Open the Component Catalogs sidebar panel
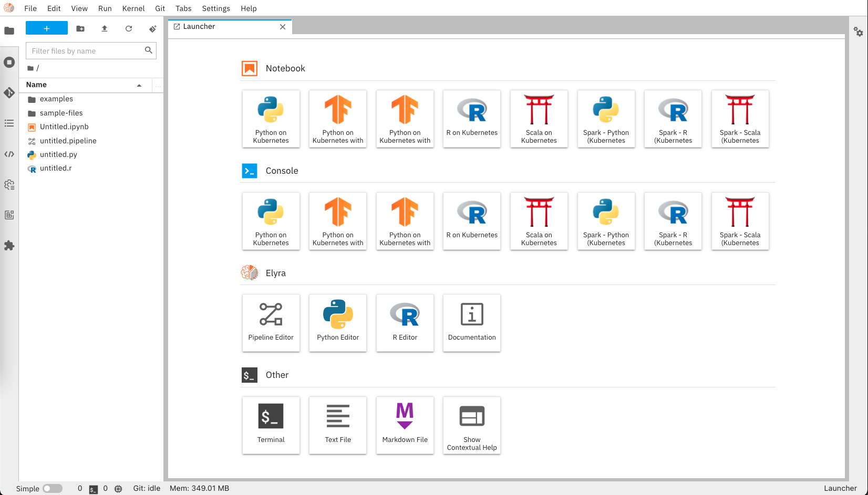The width and height of the screenshot is (868, 495). coord(9,215)
